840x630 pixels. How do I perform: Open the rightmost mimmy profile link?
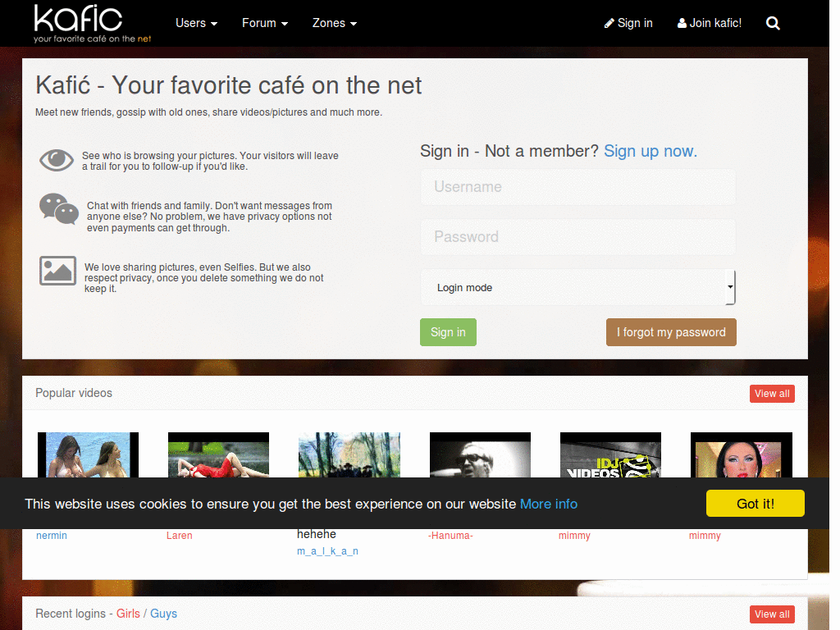pyautogui.click(x=705, y=536)
